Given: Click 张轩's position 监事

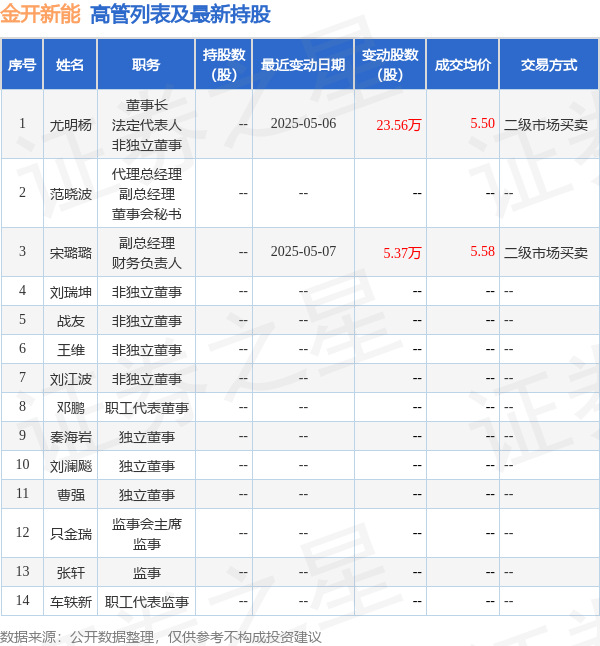Looking at the screenshot, I should (x=146, y=573).
